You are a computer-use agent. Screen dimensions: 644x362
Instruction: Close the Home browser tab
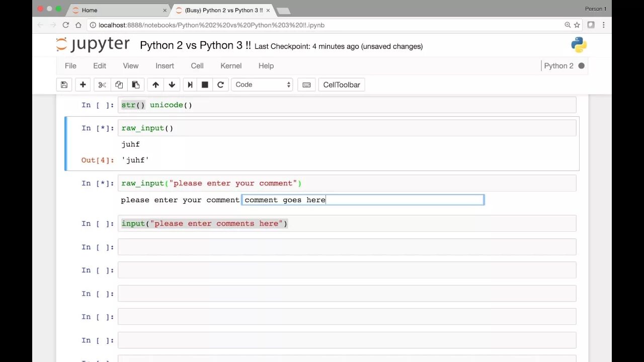click(165, 10)
